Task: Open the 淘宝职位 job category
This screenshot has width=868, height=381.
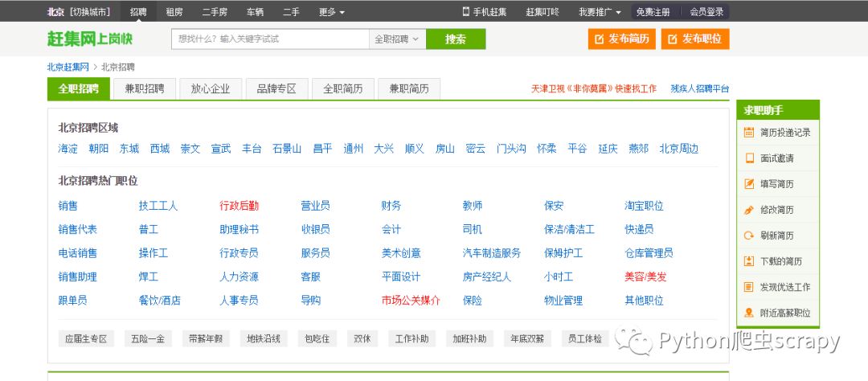Action: pyautogui.click(x=644, y=206)
